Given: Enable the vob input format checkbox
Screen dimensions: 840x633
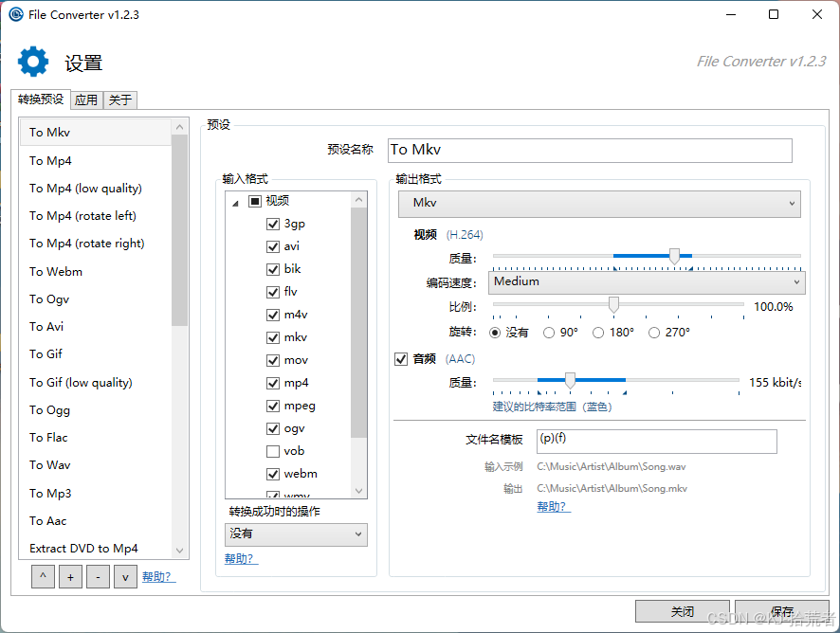Looking at the screenshot, I should tap(273, 451).
